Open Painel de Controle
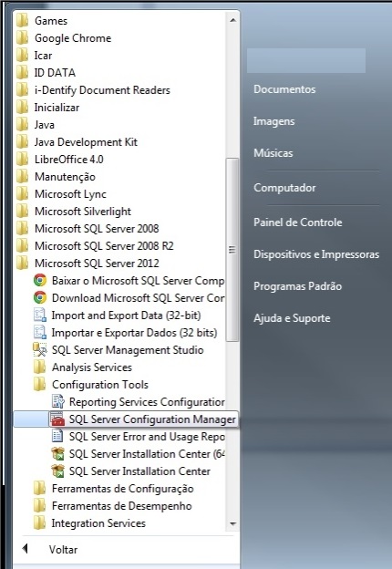 coord(298,222)
